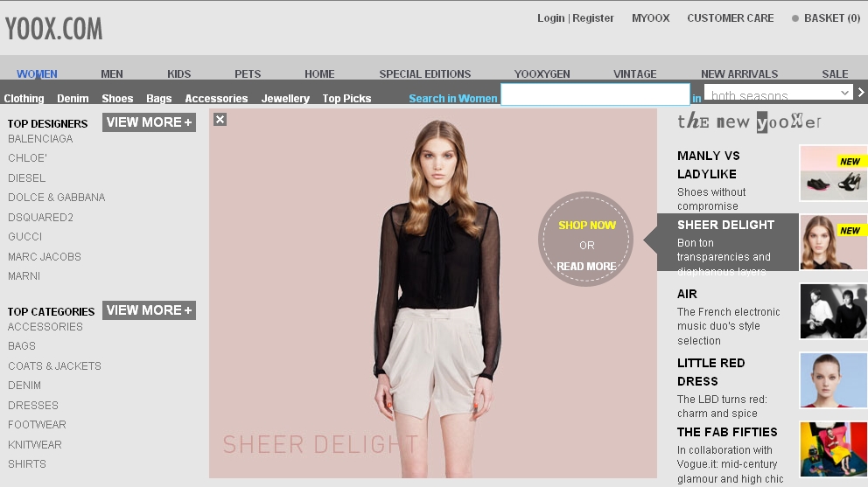Screen dimensions: 868x487
Task: Open the SHIRTS category
Action: [x=26, y=464]
